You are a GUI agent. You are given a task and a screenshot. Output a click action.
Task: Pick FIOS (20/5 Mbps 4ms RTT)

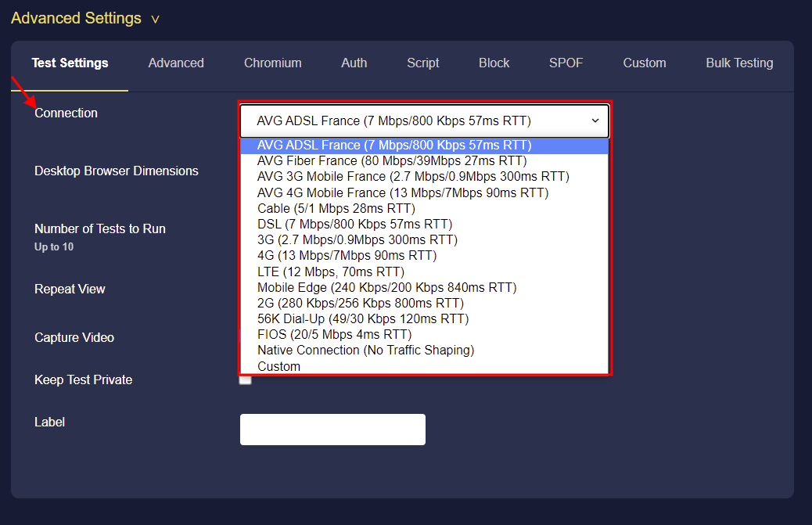click(x=425, y=334)
